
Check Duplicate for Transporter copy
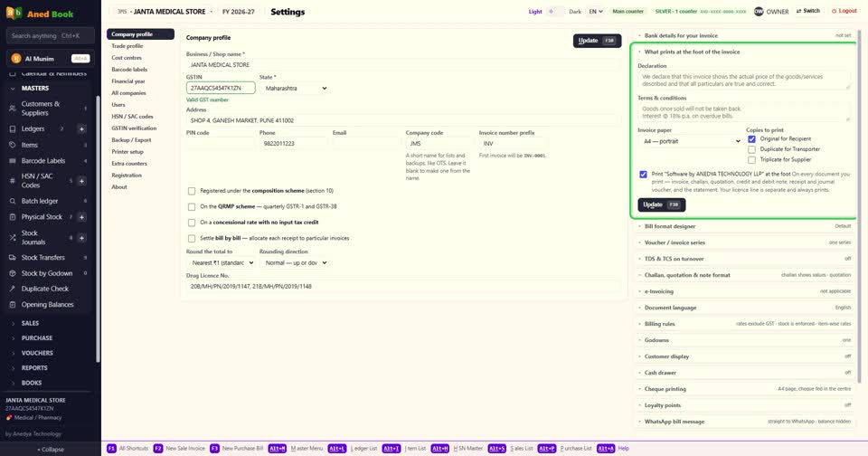(751, 149)
